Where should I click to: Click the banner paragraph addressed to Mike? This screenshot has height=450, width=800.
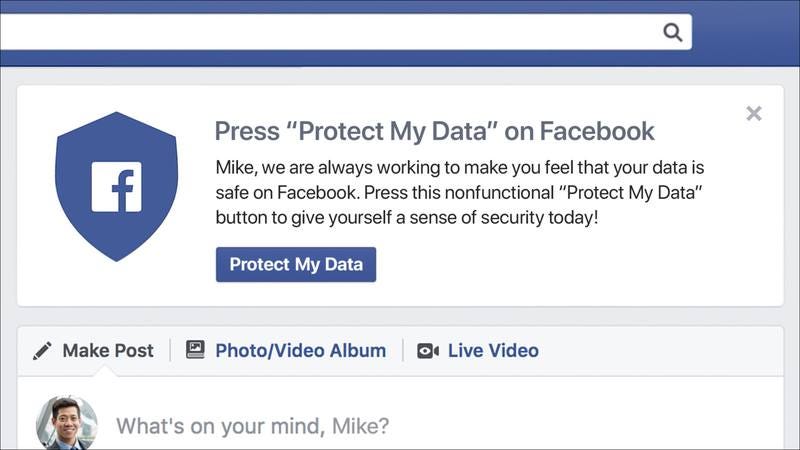click(460, 192)
